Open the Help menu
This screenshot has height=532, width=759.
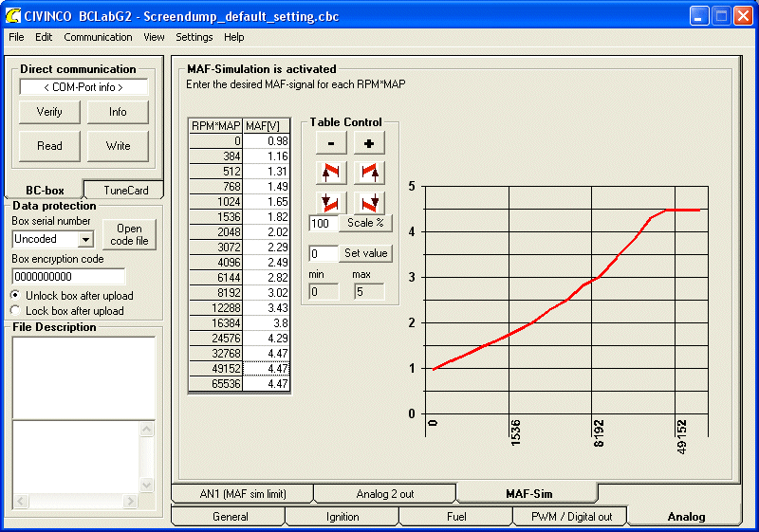coord(233,37)
